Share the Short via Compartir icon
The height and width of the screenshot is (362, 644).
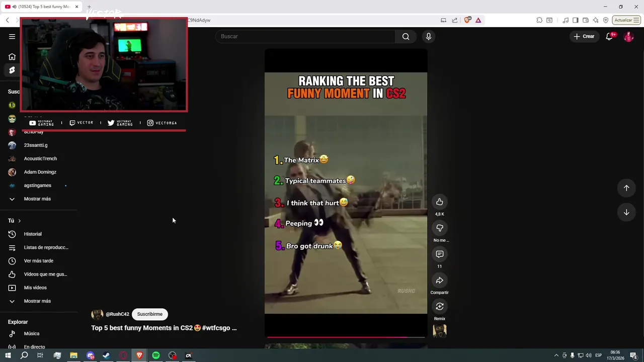(x=439, y=280)
